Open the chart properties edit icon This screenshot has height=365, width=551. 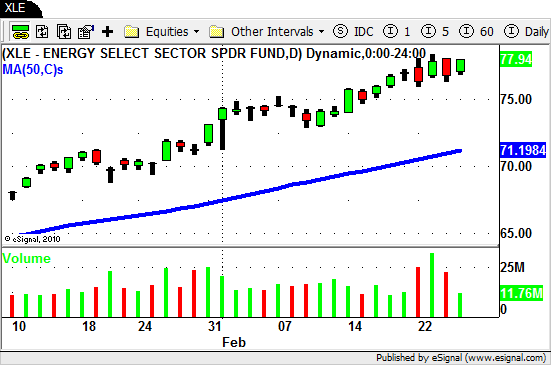pos(86,32)
